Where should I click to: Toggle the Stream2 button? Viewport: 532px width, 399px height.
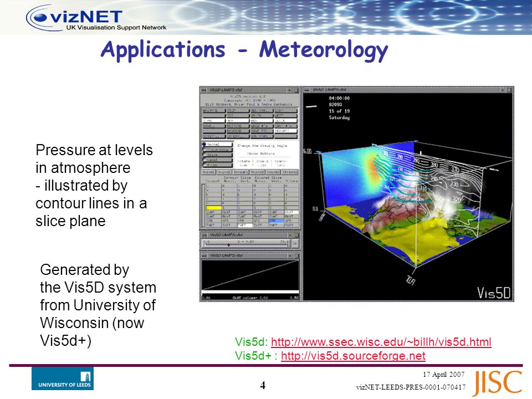click(x=290, y=172)
